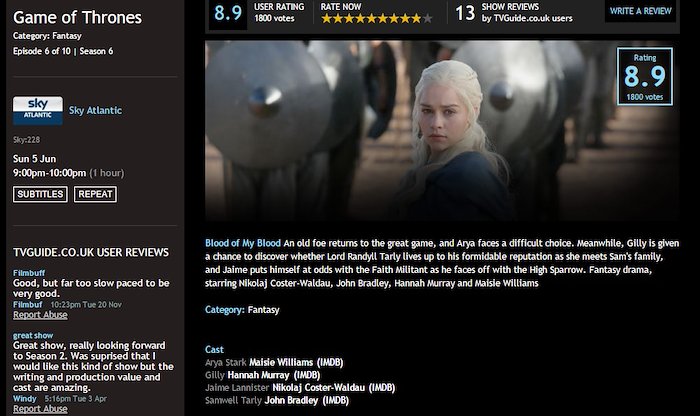Screen dimensions: 700x416
Task: Open the Windy reviewer profile link
Action: click(25, 399)
